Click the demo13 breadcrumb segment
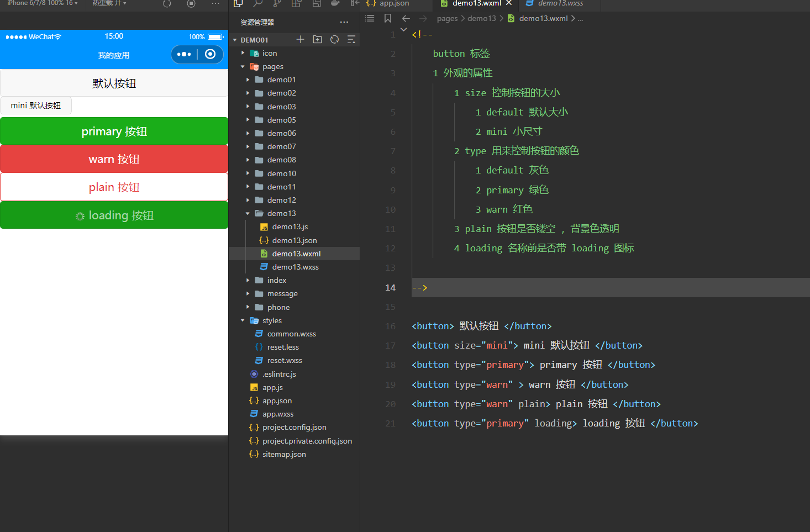Screen dimensions: 810x532 482,18
